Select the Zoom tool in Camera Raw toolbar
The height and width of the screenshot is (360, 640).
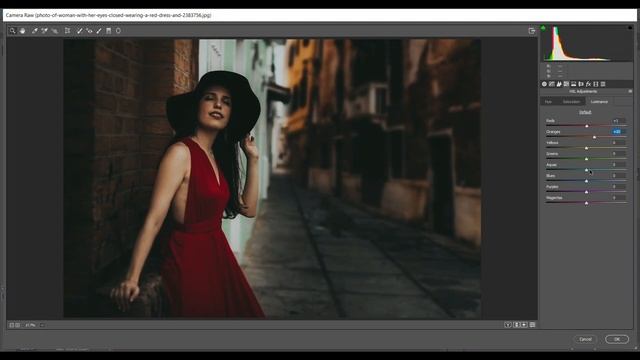tap(12, 31)
